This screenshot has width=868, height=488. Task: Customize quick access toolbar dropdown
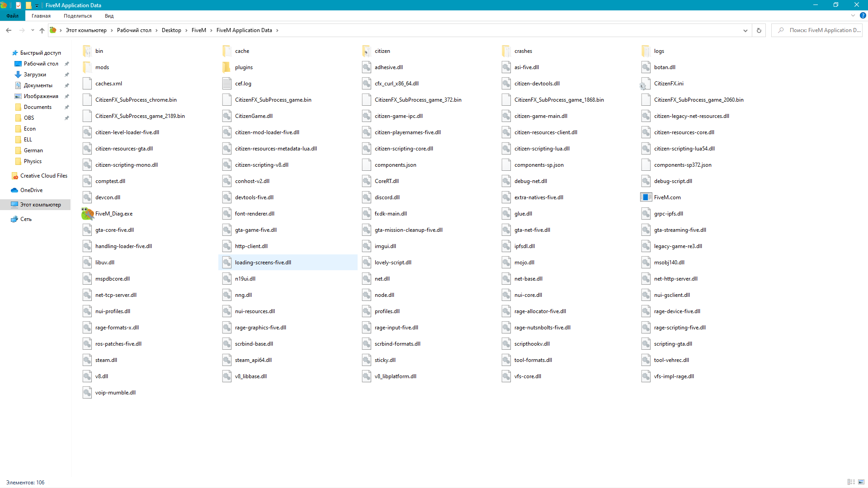pyautogui.click(x=37, y=5)
